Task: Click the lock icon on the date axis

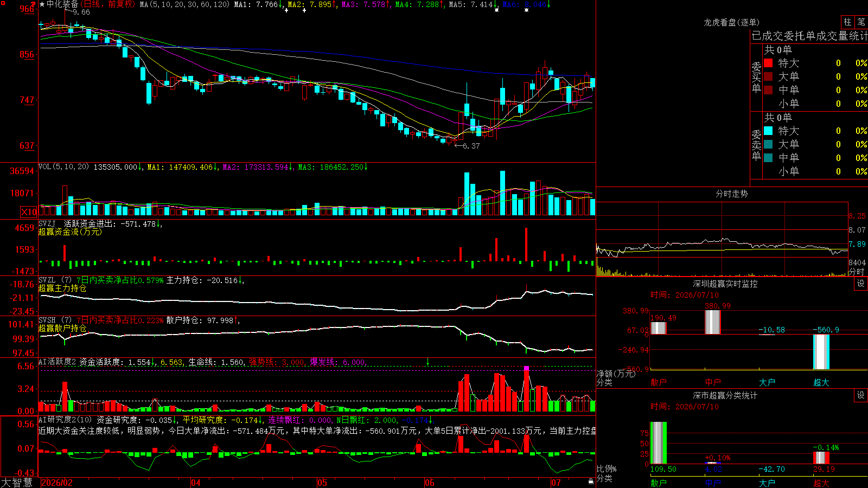Action: (591, 481)
